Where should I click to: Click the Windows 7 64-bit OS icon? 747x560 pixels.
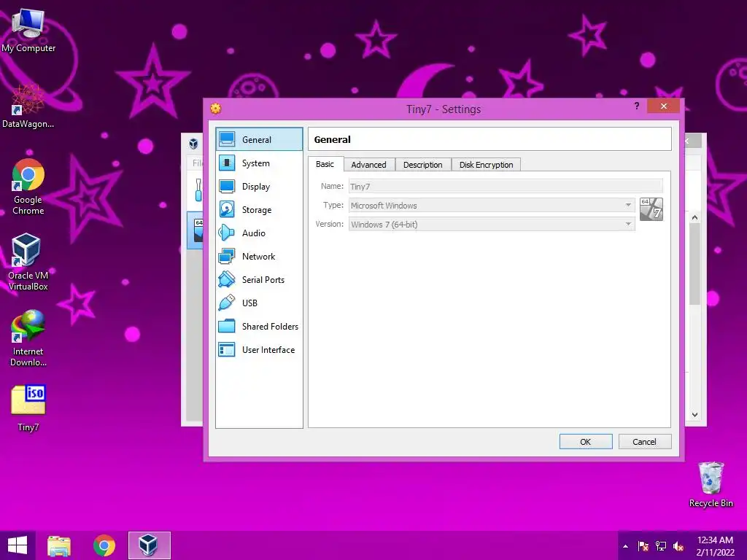651,209
